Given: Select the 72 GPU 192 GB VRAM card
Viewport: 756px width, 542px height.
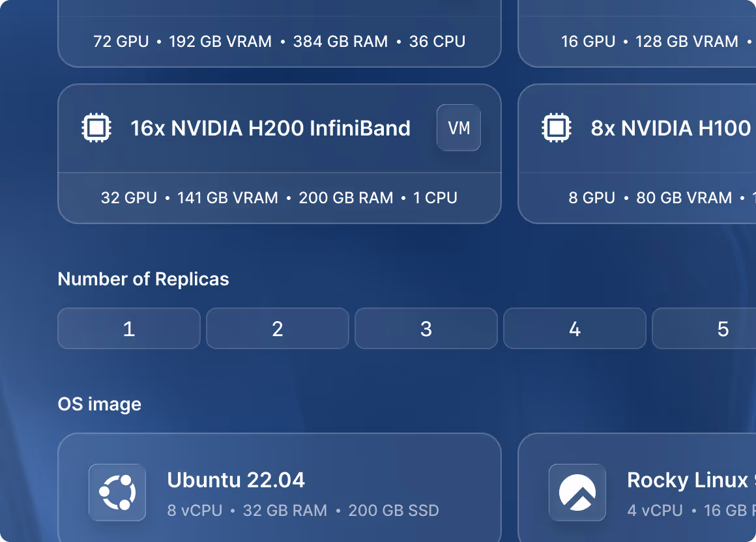Looking at the screenshot, I should click(x=280, y=34).
